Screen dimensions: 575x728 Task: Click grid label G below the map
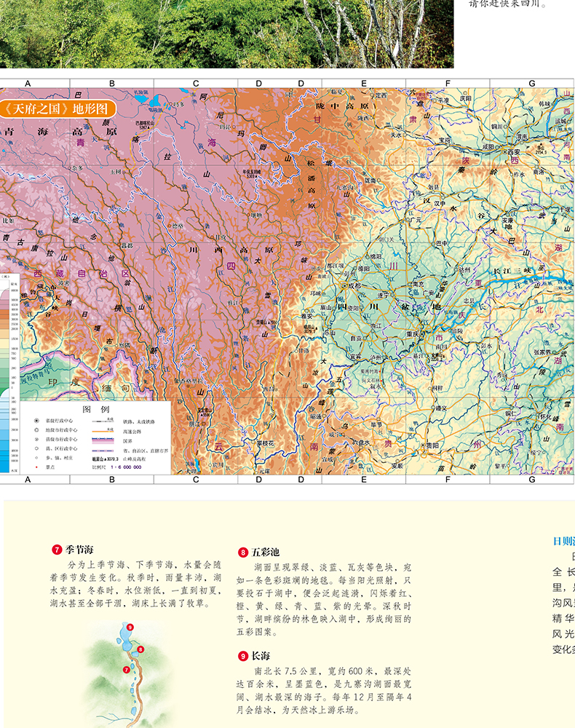pyautogui.click(x=532, y=480)
